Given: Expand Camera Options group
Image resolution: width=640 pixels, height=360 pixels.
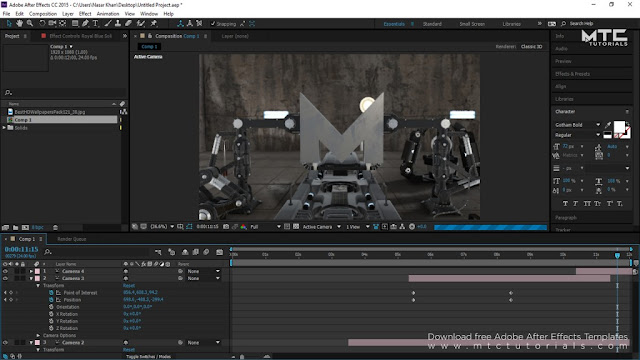Looking at the screenshot, I should (x=38, y=336).
